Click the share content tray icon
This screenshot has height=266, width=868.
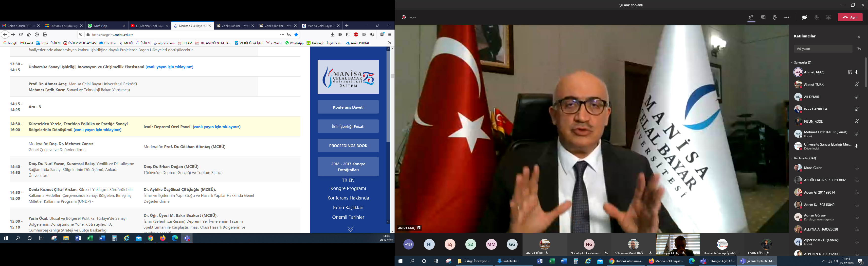[x=829, y=17]
